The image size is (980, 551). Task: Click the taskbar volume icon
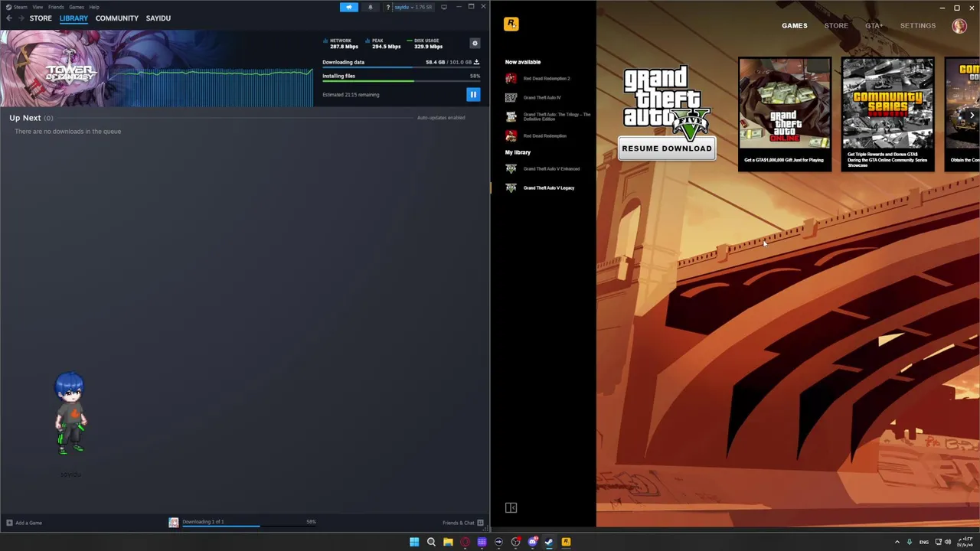coord(948,542)
